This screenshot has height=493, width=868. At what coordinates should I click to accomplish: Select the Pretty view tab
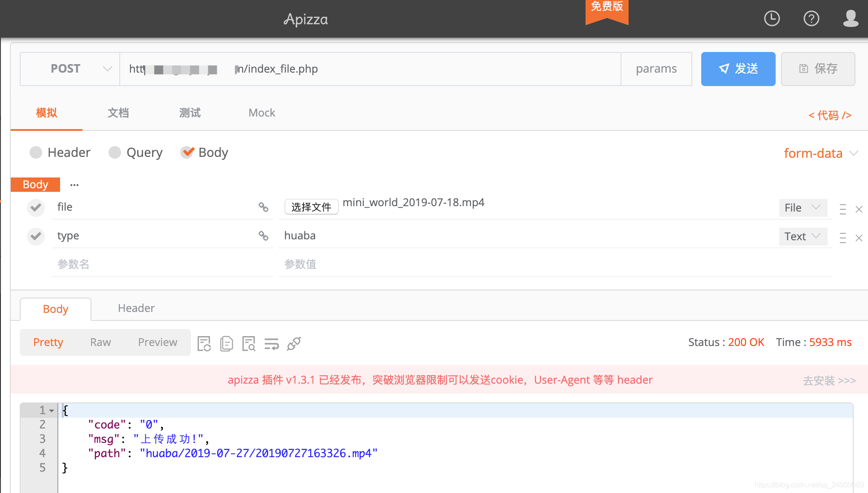pyautogui.click(x=48, y=342)
